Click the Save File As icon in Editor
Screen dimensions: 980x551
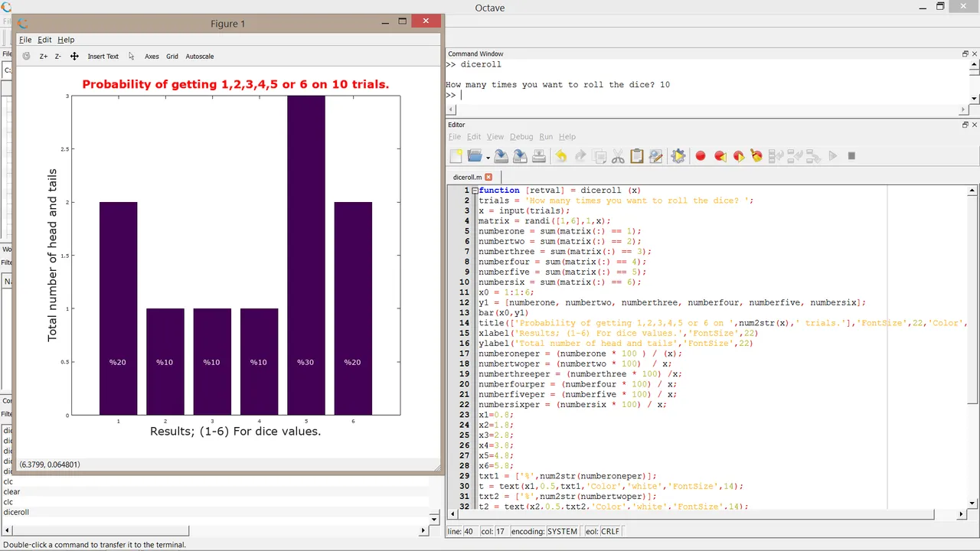tap(520, 156)
